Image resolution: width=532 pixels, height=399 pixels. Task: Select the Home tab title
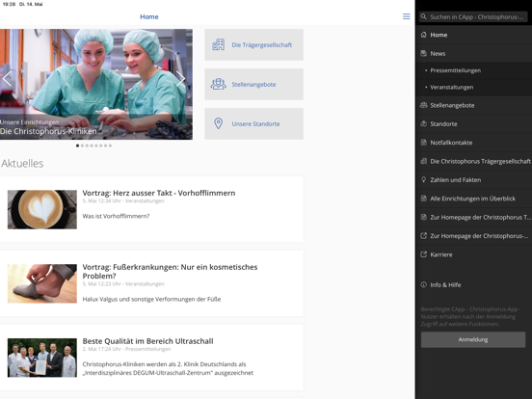(x=149, y=16)
